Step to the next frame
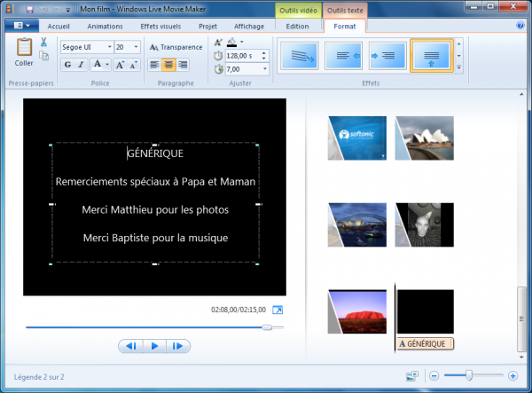Screen dimensions: 532x393 pyautogui.click(x=178, y=346)
